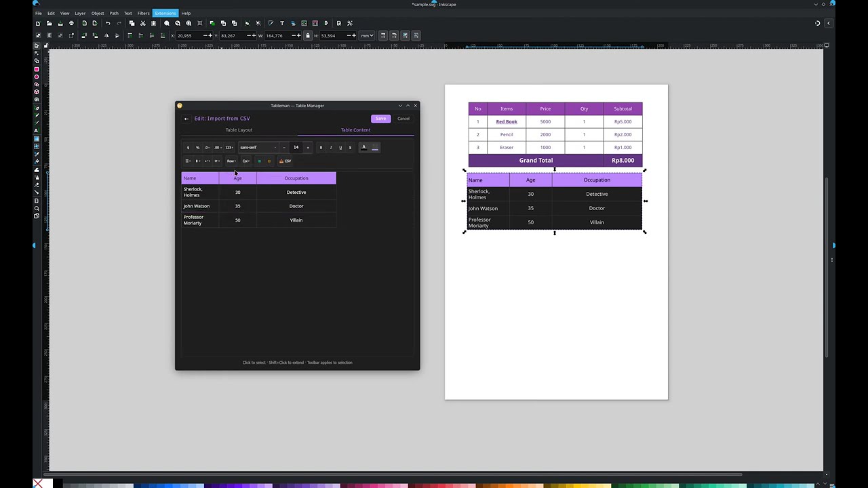Increase font size with plus button
Viewport: 868px width, 488px height.
[x=308, y=147]
